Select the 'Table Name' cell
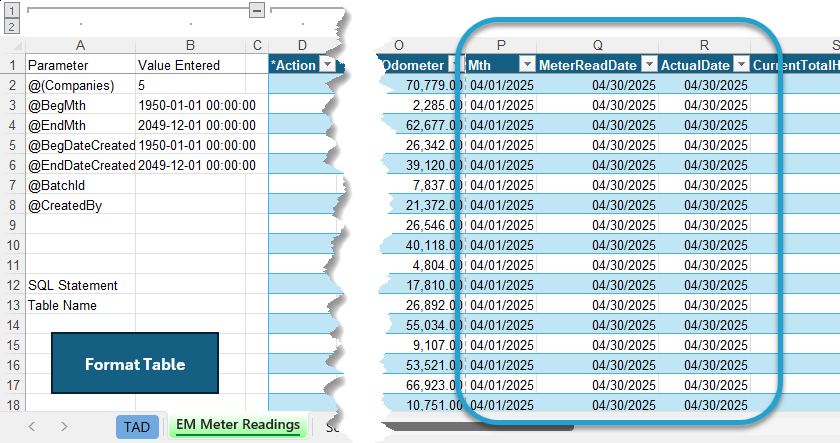Image resolution: width=840 pixels, height=443 pixels. coord(80,305)
